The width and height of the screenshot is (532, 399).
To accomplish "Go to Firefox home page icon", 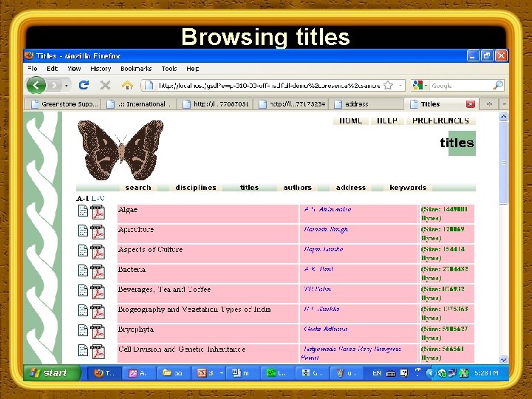I will click(x=127, y=85).
